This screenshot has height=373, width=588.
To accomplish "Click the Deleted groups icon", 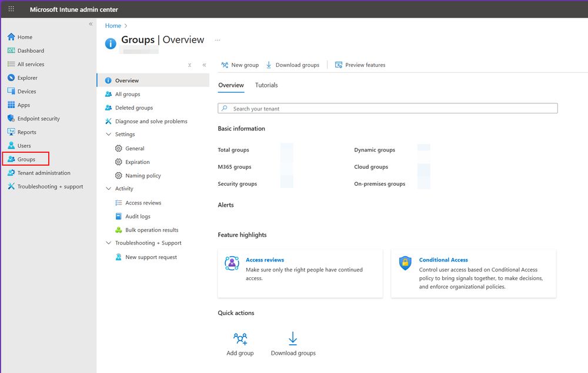I will pyautogui.click(x=108, y=107).
